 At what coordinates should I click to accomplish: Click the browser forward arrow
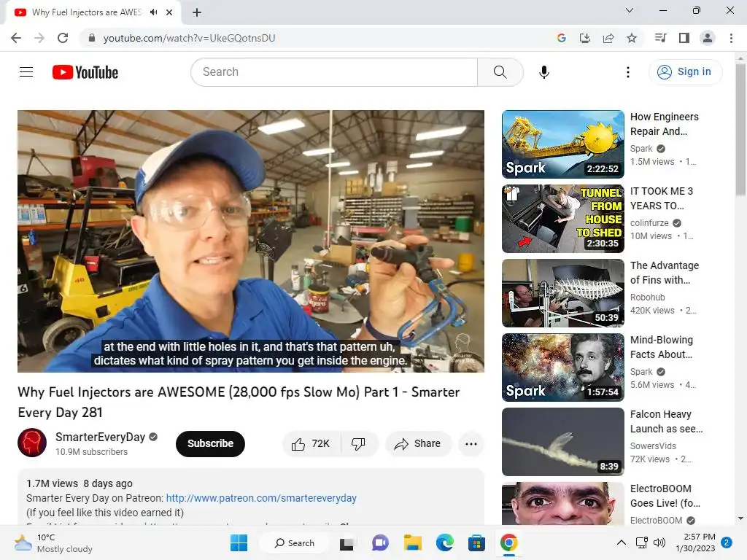39,38
